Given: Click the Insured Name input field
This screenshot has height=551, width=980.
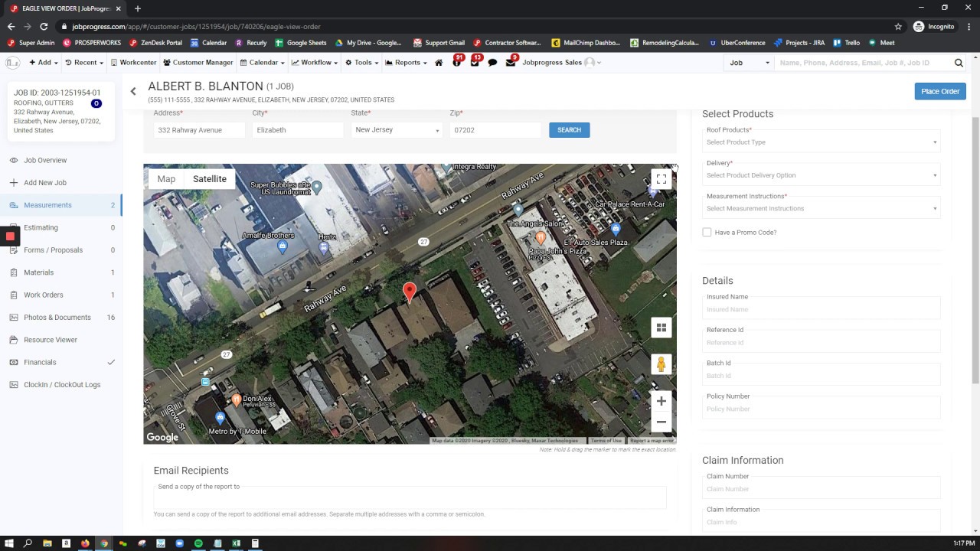Looking at the screenshot, I should click(821, 310).
